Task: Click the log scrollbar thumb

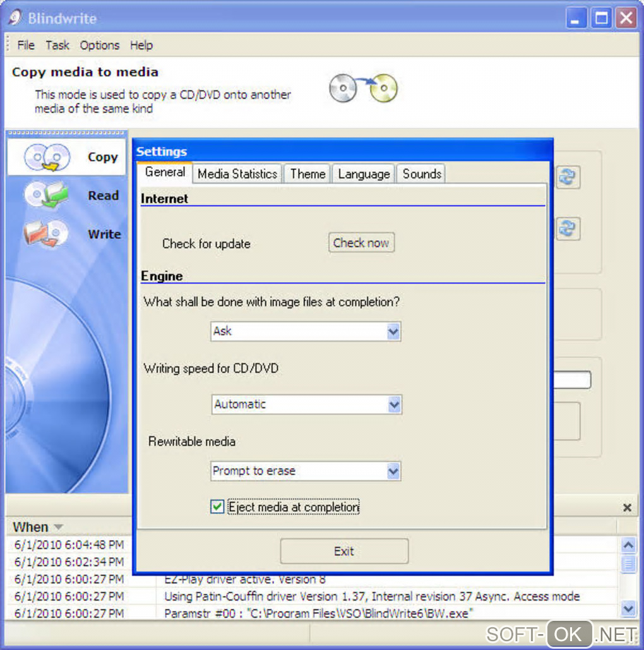Action: point(629,563)
